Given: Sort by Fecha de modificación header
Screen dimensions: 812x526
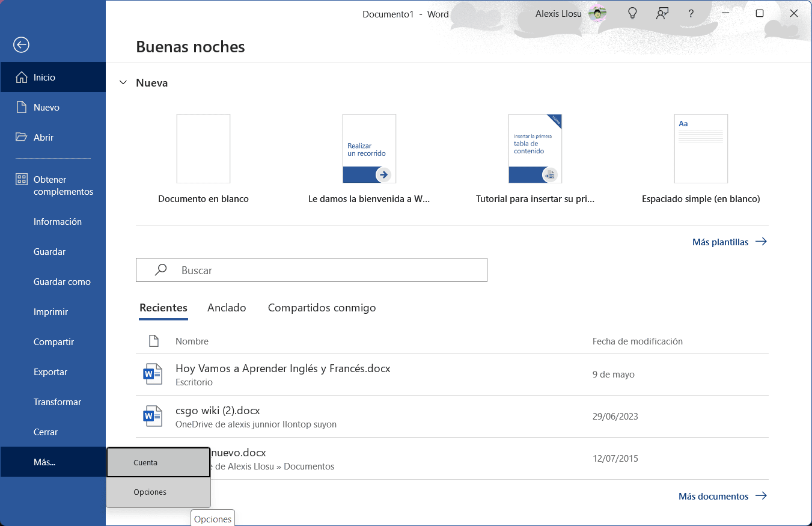Looking at the screenshot, I should click(638, 341).
